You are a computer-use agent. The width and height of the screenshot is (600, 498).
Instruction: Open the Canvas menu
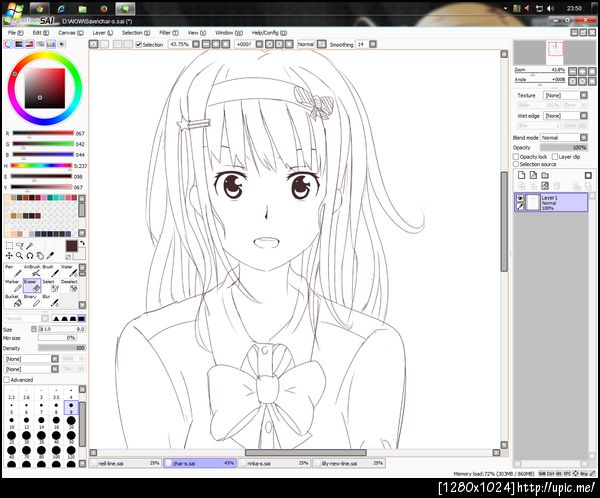tap(70, 33)
